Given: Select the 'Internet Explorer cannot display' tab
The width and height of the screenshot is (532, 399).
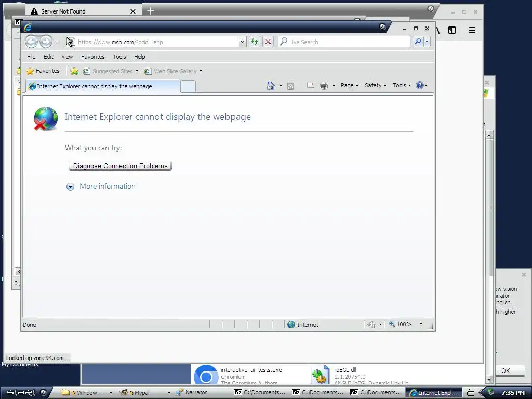Looking at the screenshot, I should click(x=103, y=86).
